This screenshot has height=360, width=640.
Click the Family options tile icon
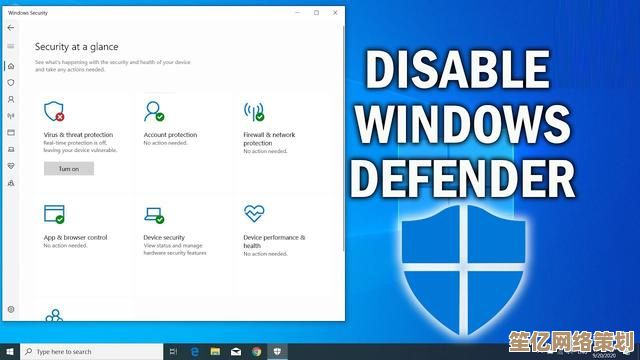pos(54,316)
